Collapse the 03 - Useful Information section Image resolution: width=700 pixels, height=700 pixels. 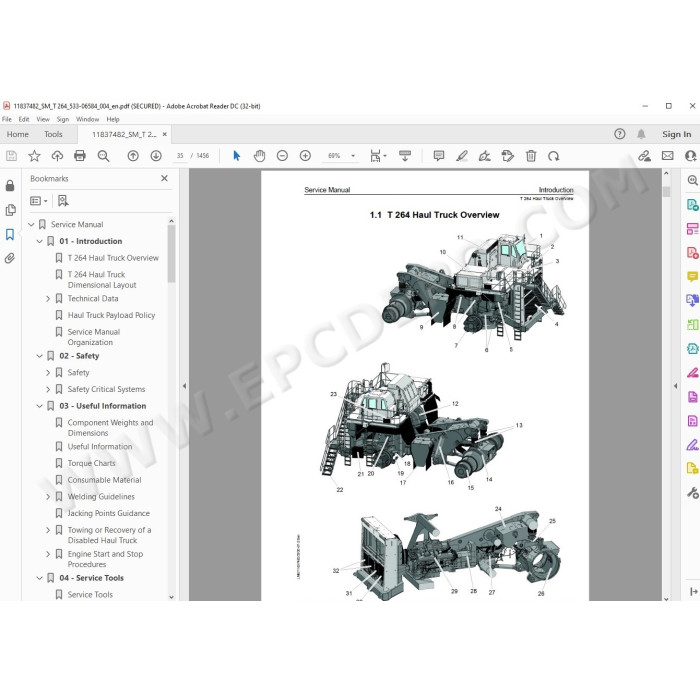[x=39, y=406]
